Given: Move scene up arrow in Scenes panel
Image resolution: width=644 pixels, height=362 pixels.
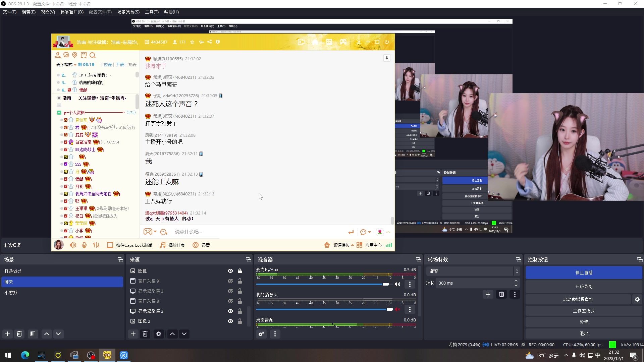Looking at the screenshot, I should click(47, 334).
